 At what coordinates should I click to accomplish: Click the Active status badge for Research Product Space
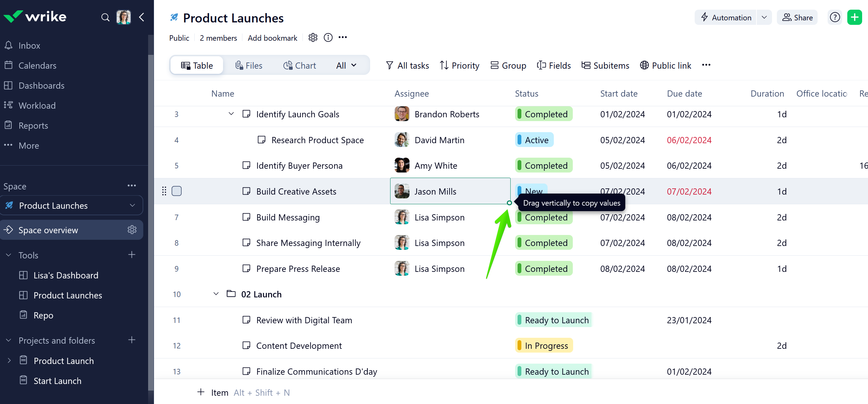click(534, 140)
